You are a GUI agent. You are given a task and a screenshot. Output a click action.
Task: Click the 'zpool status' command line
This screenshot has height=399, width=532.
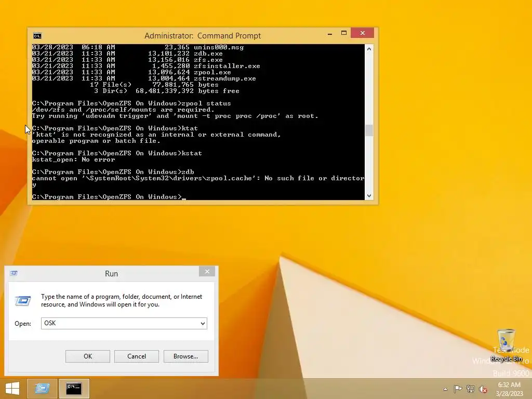click(x=131, y=103)
